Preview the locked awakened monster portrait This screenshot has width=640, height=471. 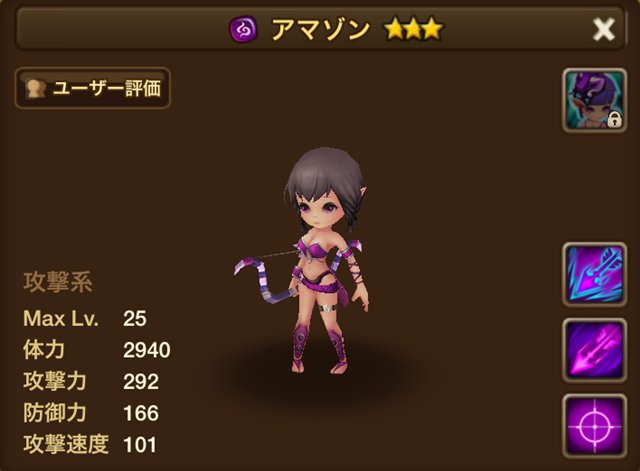pyautogui.click(x=595, y=100)
